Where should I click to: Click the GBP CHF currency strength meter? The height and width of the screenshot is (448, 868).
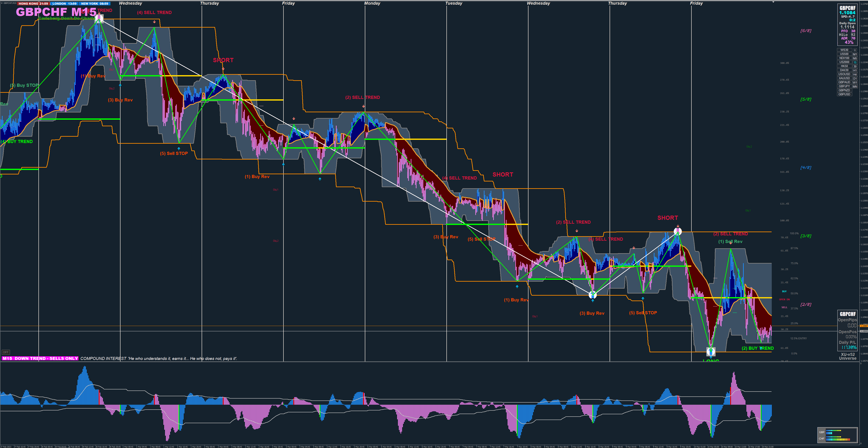tap(837, 435)
